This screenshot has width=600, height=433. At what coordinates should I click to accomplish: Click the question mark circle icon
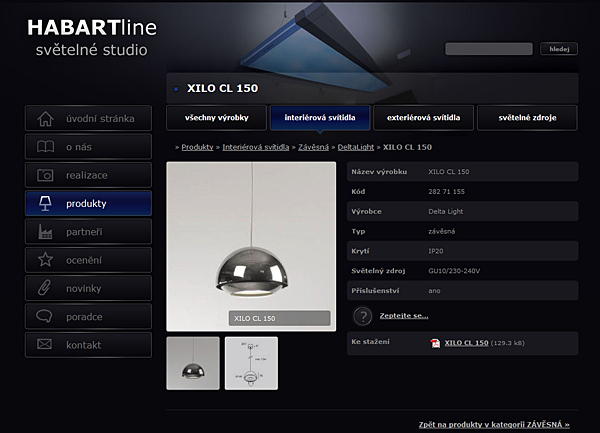pyautogui.click(x=362, y=316)
